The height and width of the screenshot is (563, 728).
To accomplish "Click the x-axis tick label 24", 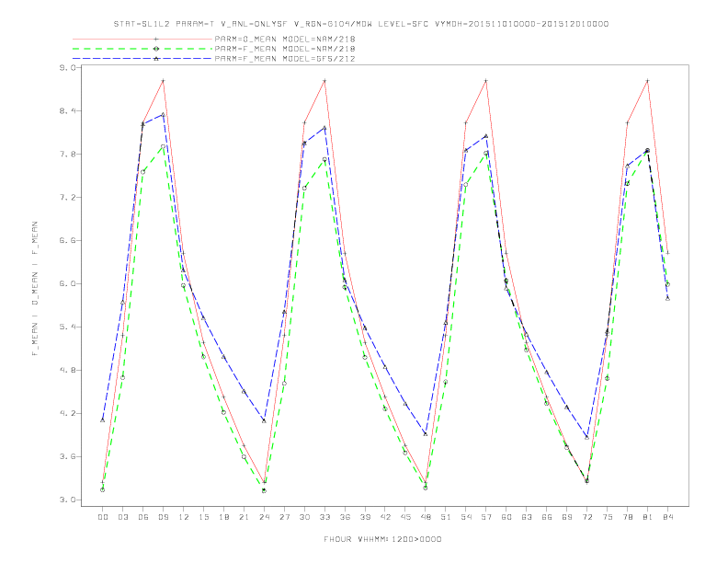I will click(x=264, y=517).
